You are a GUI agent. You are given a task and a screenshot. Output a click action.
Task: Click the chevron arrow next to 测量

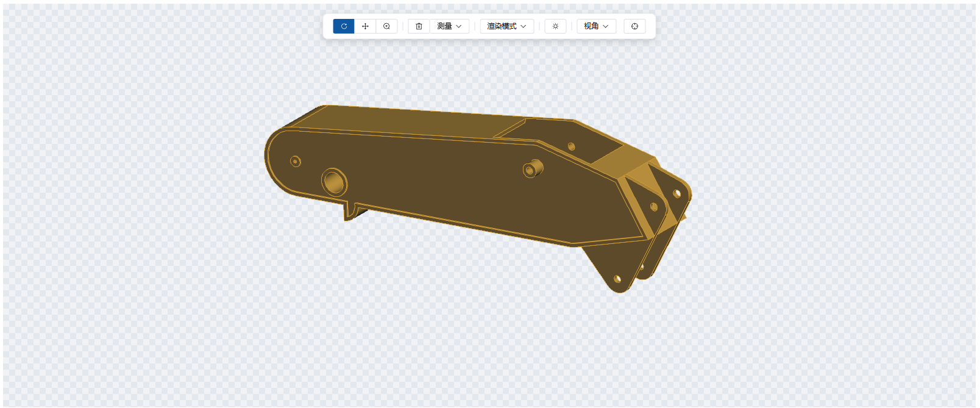[x=459, y=26]
